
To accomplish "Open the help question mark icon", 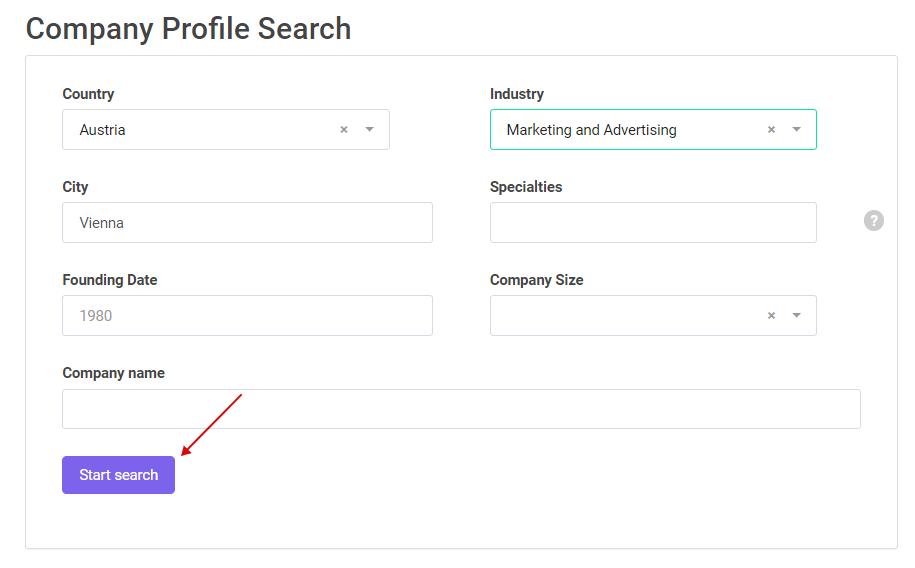I will point(874,221).
